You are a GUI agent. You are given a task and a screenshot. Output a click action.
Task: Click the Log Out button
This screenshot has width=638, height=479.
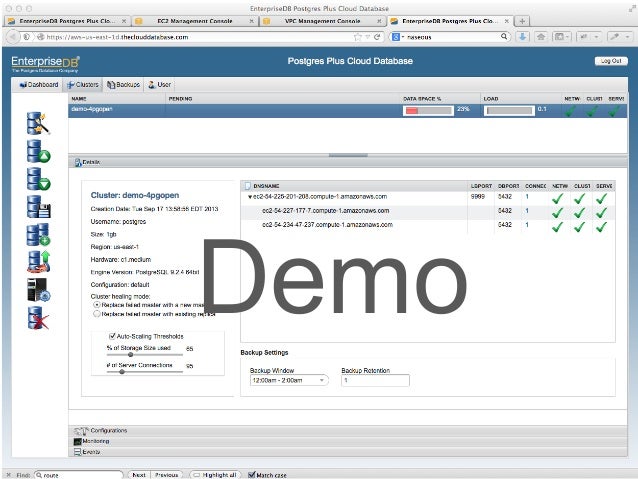pos(611,61)
